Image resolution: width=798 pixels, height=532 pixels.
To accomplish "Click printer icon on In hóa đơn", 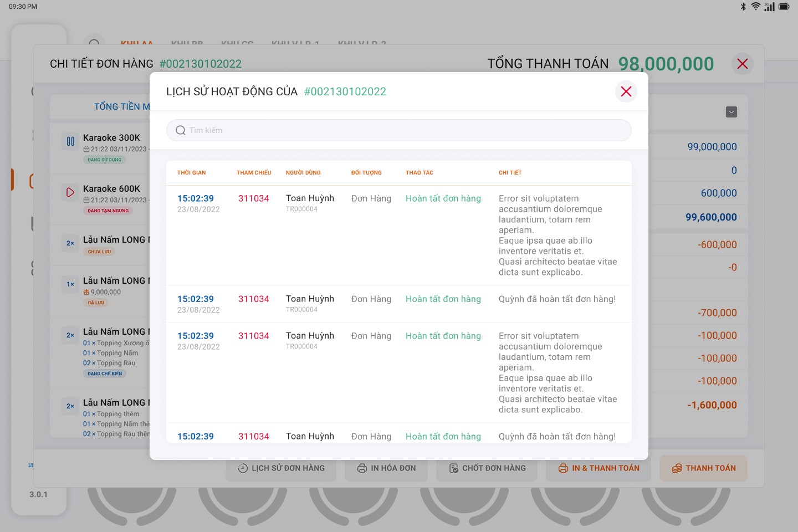I will [x=362, y=468].
